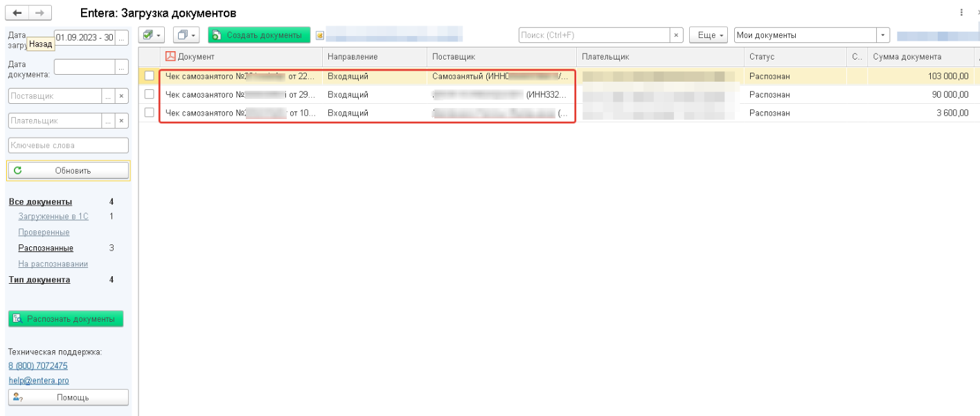The width and height of the screenshot is (980, 416).
Task: Clear the Плательщик filter with ×
Action: (x=122, y=120)
